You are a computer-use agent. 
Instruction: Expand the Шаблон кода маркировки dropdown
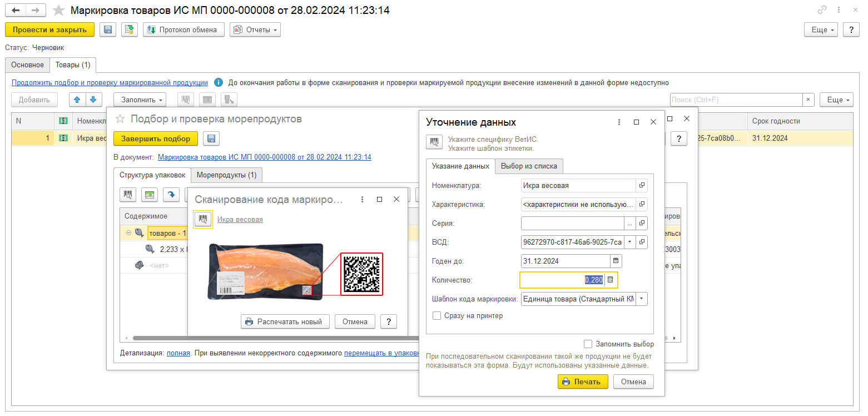tap(642, 299)
